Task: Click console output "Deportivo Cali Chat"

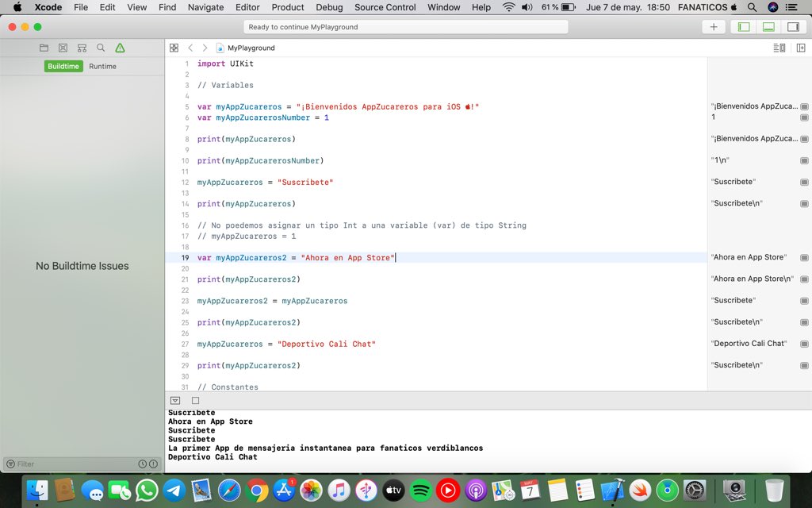Action: [x=213, y=456]
